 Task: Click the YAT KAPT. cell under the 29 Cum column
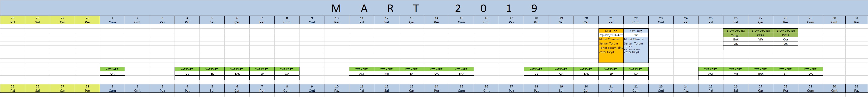810,69
